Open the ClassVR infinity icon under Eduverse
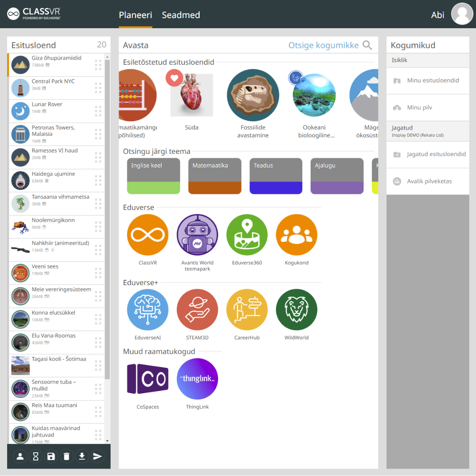Screen dimensions: 476x476 147,234
